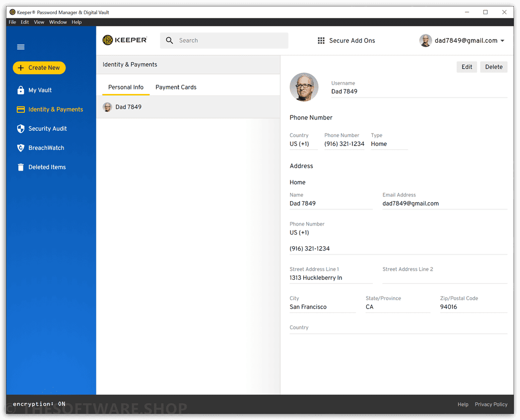
Task: Open the Help menu in the menu bar
Action: [x=77, y=22]
